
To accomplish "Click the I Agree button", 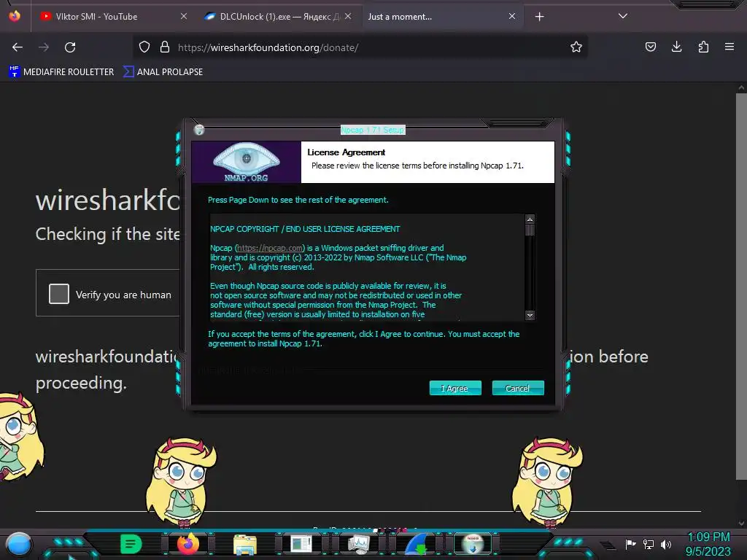I will (x=455, y=388).
